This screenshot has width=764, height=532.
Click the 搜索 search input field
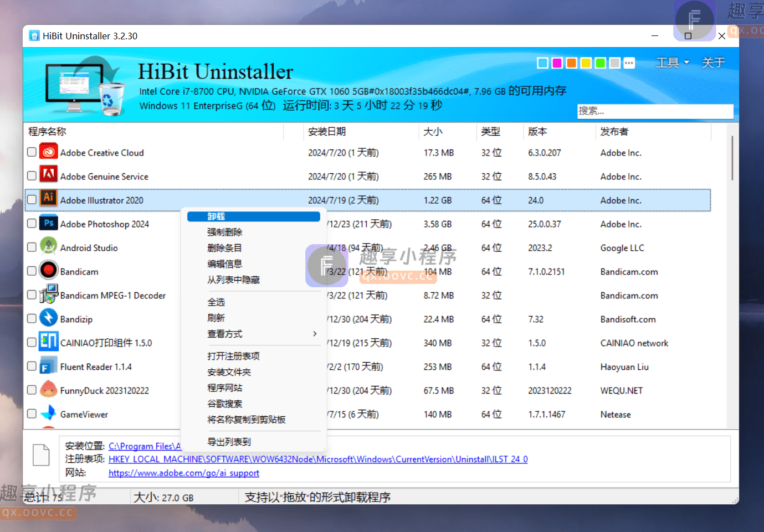click(x=655, y=111)
